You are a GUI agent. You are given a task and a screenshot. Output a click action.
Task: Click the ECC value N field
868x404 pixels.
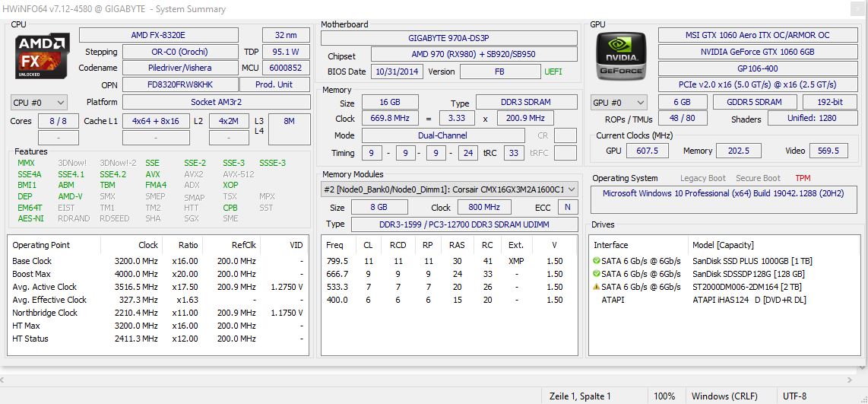click(x=568, y=207)
